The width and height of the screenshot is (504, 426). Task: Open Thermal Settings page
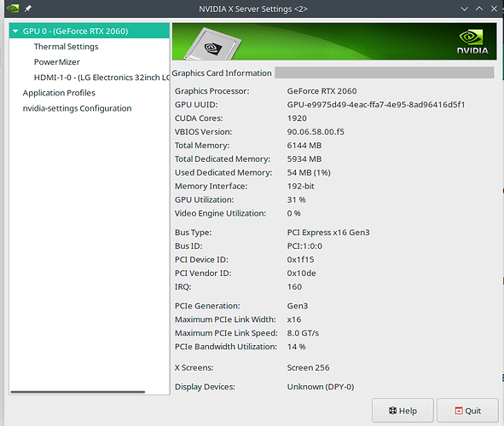pyautogui.click(x=66, y=47)
